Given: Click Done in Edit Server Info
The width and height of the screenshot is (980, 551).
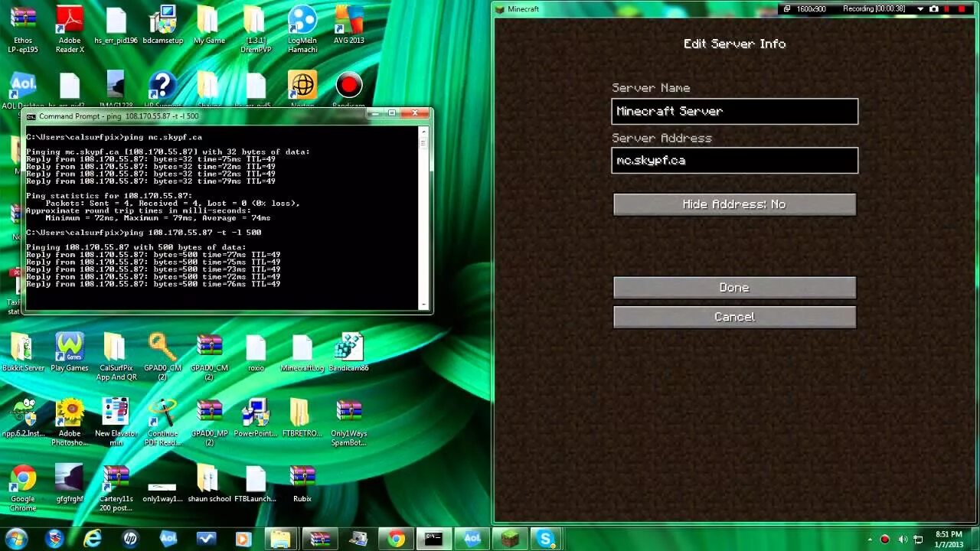Looking at the screenshot, I should (734, 288).
